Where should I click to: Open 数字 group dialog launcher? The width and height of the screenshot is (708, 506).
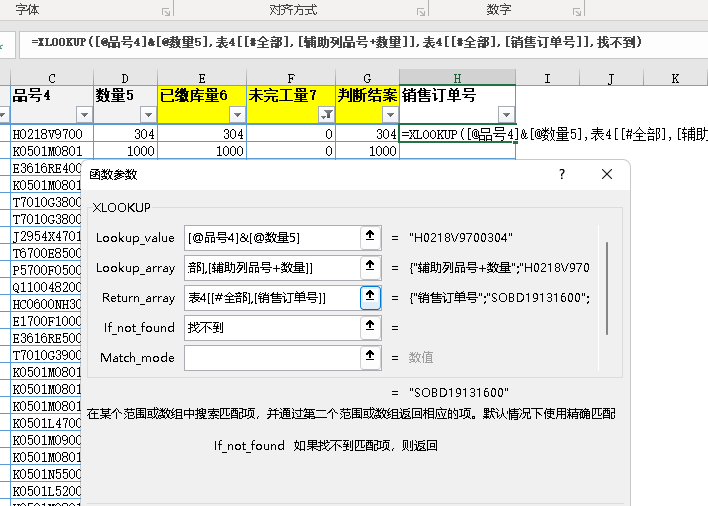pos(577,12)
